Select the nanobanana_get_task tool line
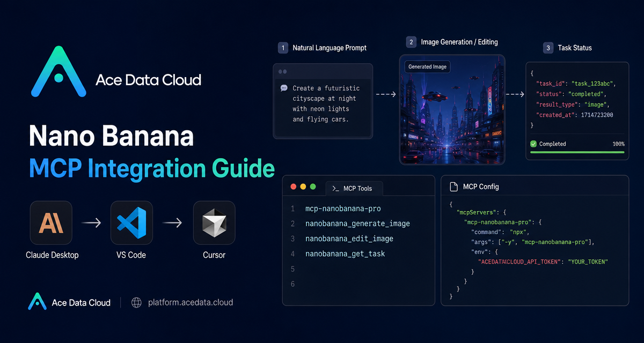 (x=345, y=253)
